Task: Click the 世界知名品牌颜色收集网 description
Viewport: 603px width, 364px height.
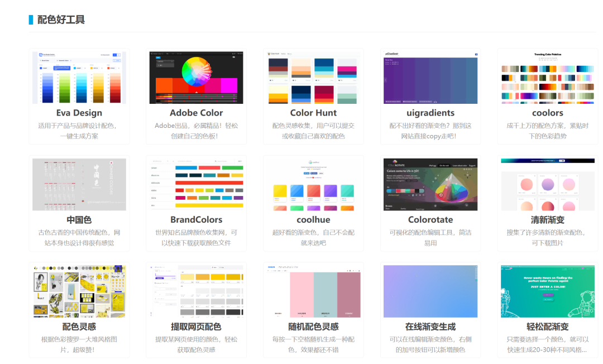Action: click(x=196, y=237)
